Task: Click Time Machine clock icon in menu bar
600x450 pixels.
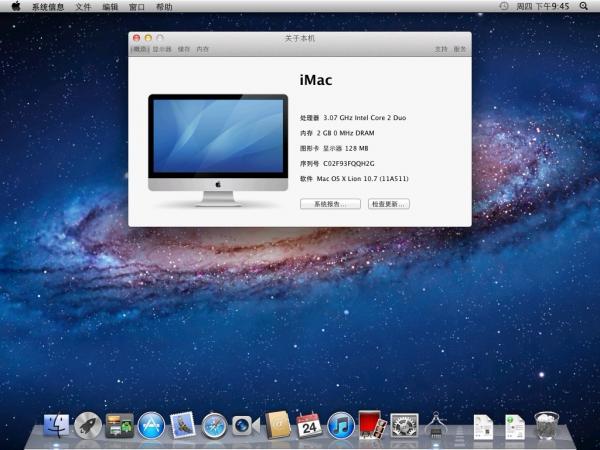Action: (x=504, y=6)
